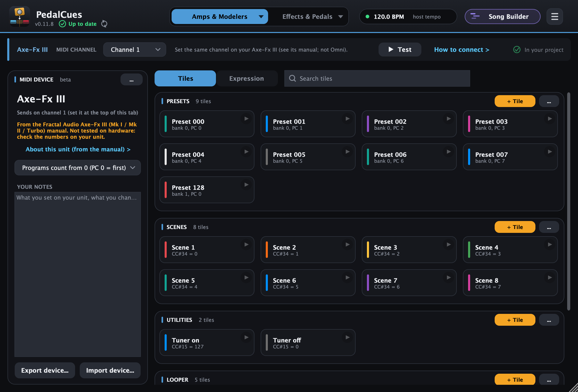Image resolution: width=578 pixels, height=392 pixels.
Task: Open the Channel 1 MIDI channel dropdown
Action: (134, 50)
